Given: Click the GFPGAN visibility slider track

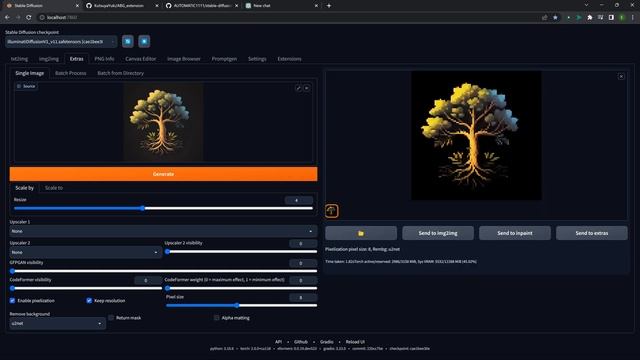Looking at the screenshot, I should click(163, 271).
